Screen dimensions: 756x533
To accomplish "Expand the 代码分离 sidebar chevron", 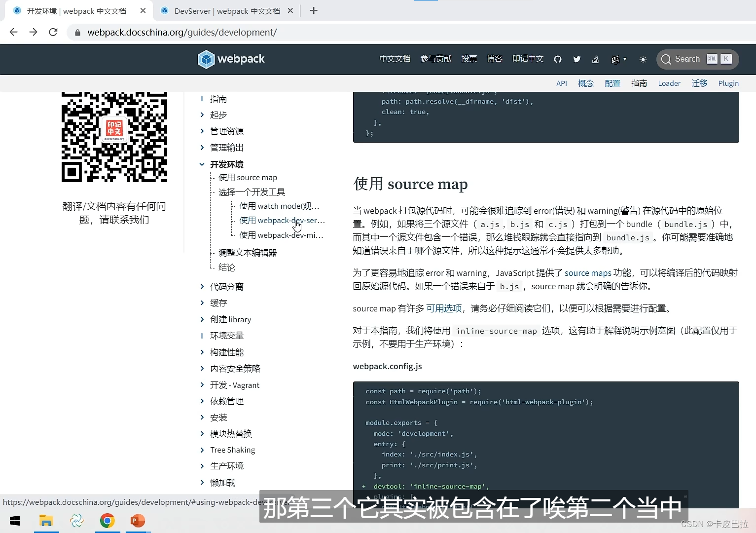I will [x=202, y=287].
